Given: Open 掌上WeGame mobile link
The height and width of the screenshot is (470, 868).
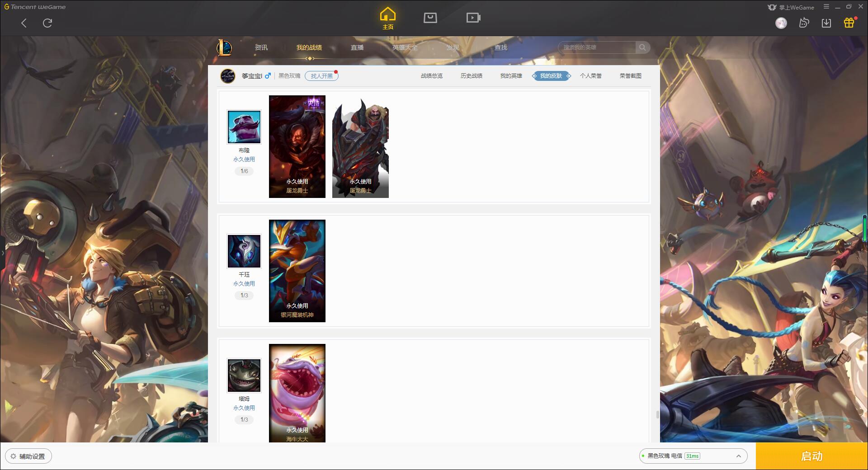Looking at the screenshot, I should point(791,7).
